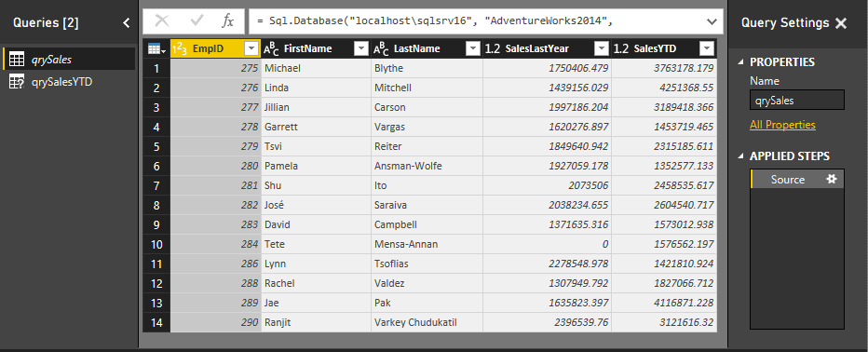Image resolution: width=868 pixels, height=352 pixels.
Task: Click the SalesLastYear value 1750406.479
Action: click(547, 68)
